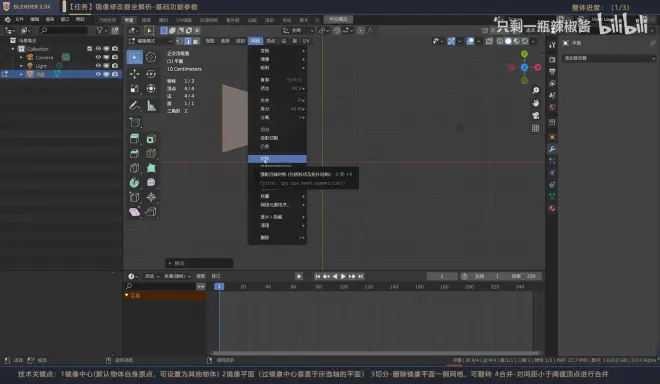Toggle X-ray display
This screenshot has width=660, height=384.
489,41
